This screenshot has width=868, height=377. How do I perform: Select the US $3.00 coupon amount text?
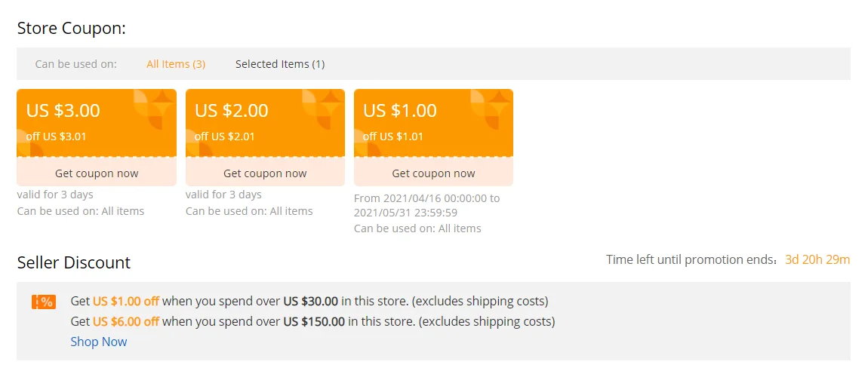[63, 110]
